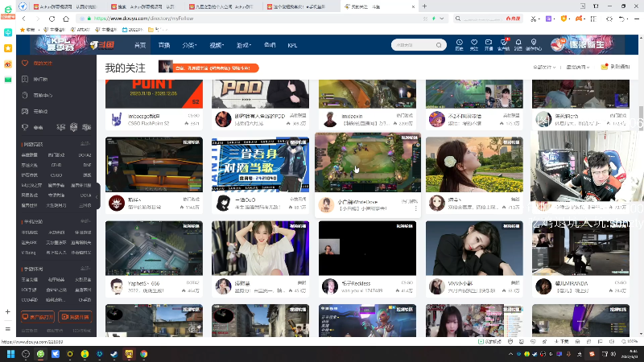Viewport: 644px width, 362px height.
Task: Open mouse-shaped icon entry in sidebar
Action: 25,95
